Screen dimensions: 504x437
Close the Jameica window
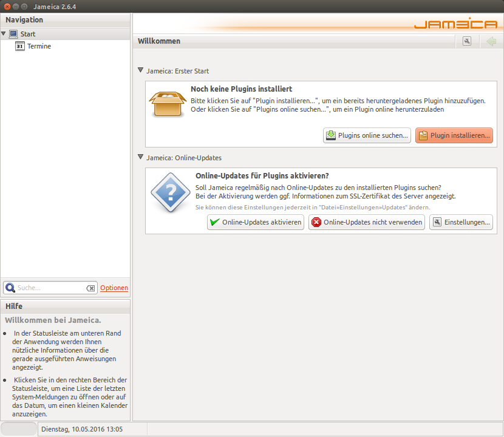[x=7, y=7]
